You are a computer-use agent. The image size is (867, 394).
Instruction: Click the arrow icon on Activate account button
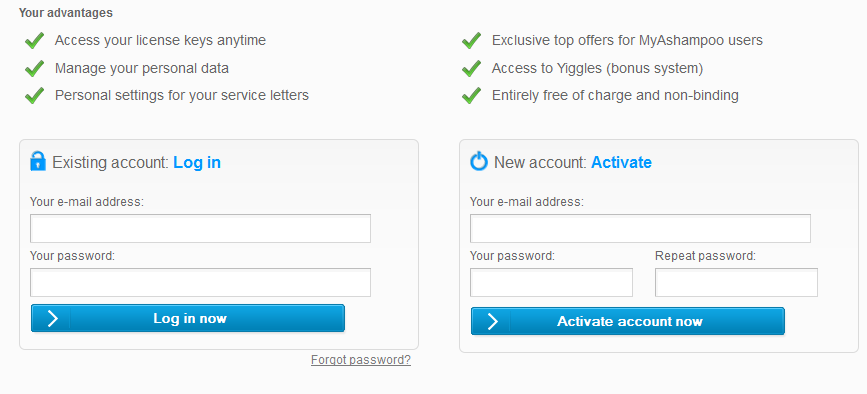(x=492, y=322)
